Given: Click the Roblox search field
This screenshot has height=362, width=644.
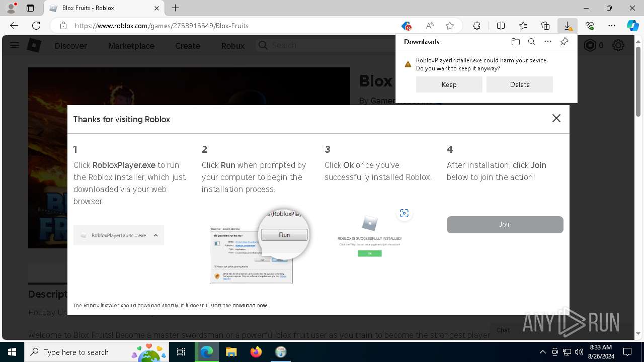Looking at the screenshot, I should point(325,45).
